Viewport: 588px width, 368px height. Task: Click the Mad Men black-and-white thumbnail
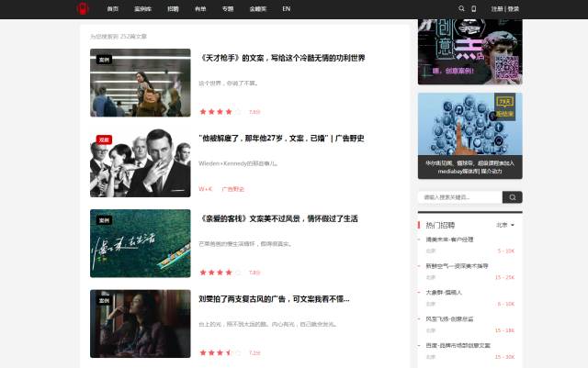141,163
